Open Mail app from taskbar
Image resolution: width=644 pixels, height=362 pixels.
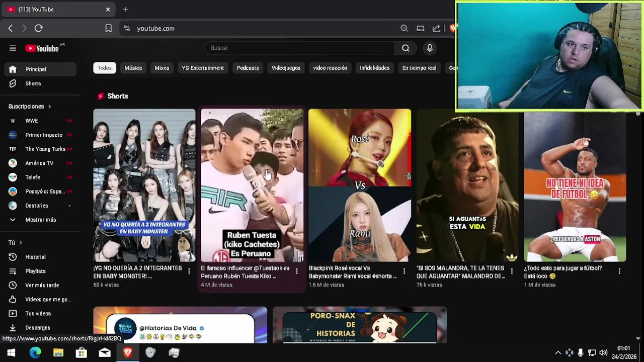(105, 353)
